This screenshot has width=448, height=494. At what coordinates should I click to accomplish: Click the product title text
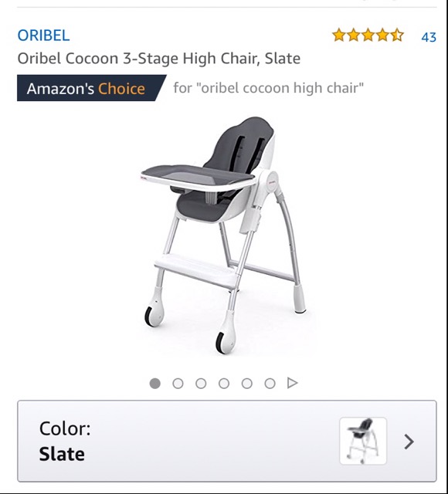click(x=159, y=59)
